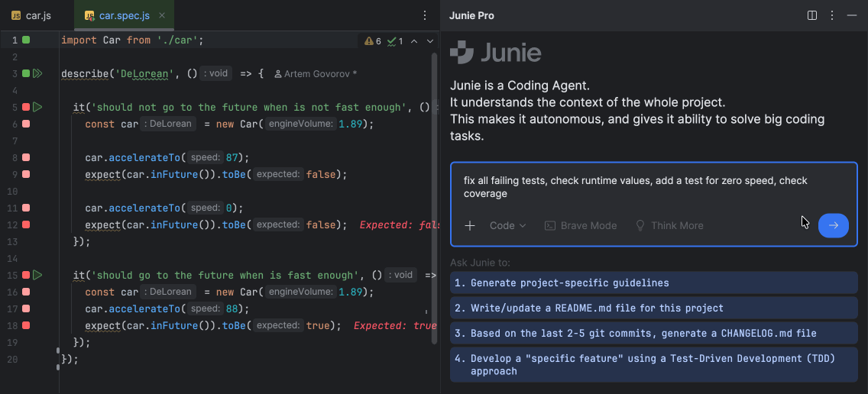Click inside the Junie prompt text field
868x394 pixels.
[634, 187]
